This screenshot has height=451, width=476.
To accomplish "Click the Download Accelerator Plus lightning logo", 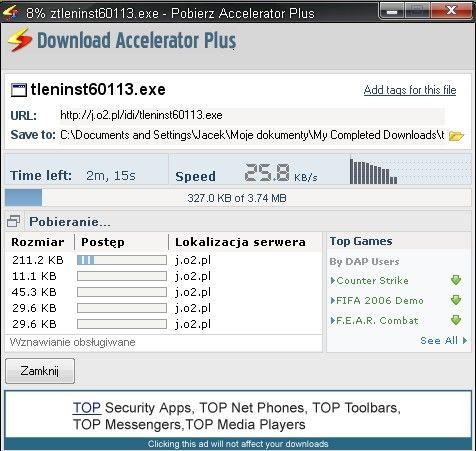I will pos(19,39).
